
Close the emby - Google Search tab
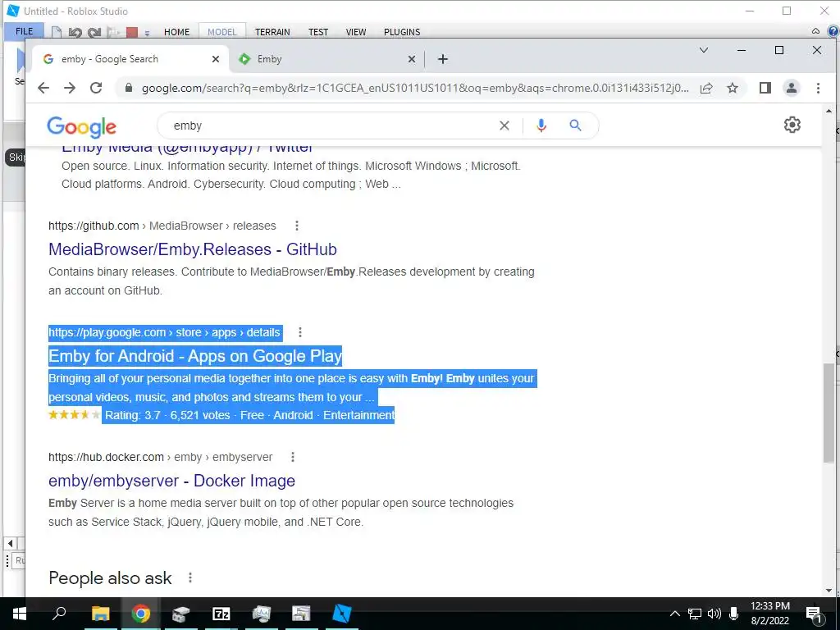pyautogui.click(x=216, y=59)
